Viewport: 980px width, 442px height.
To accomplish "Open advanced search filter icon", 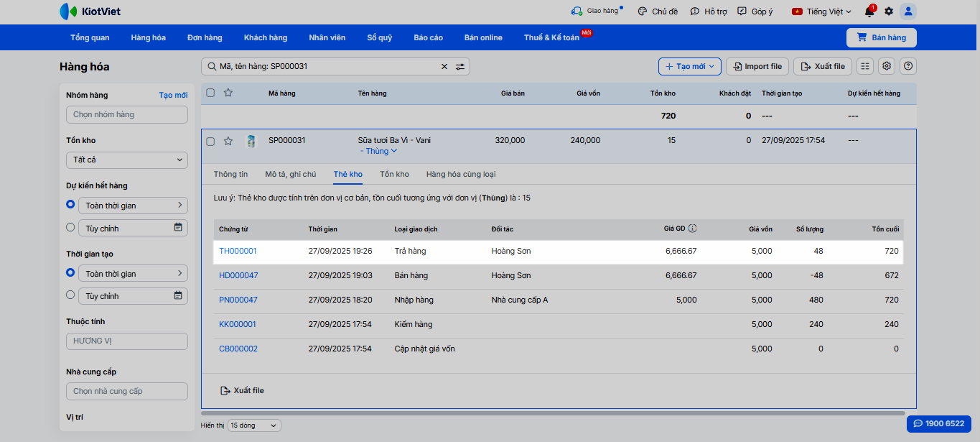I will [x=460, y=67].
